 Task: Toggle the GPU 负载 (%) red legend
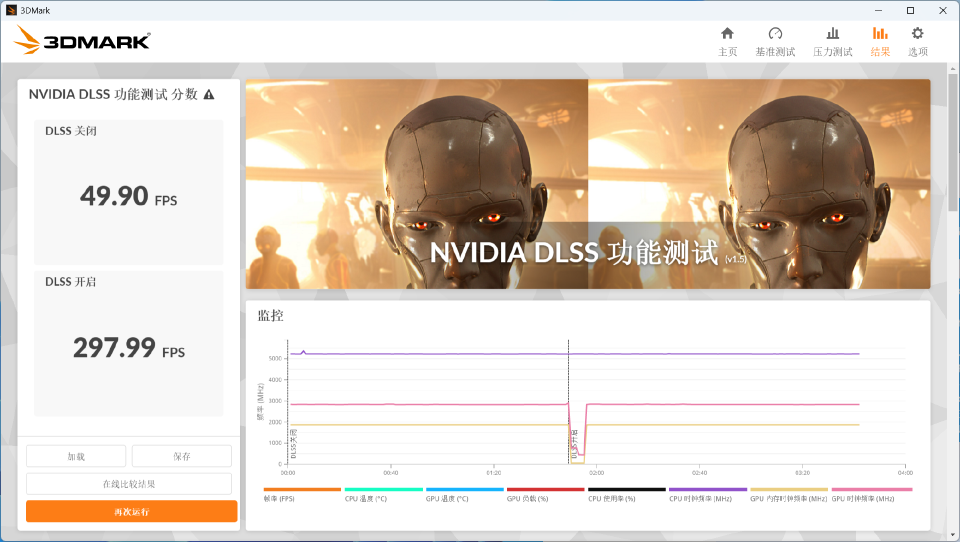tap(545, 494)
